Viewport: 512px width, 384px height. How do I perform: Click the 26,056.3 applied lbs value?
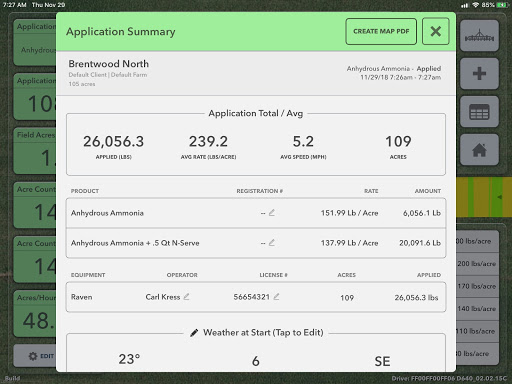(114, 141)
